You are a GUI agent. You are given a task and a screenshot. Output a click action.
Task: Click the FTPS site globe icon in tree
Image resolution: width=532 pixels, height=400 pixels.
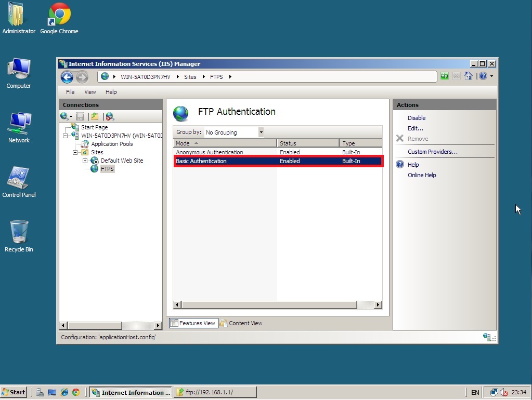(94, 169)
